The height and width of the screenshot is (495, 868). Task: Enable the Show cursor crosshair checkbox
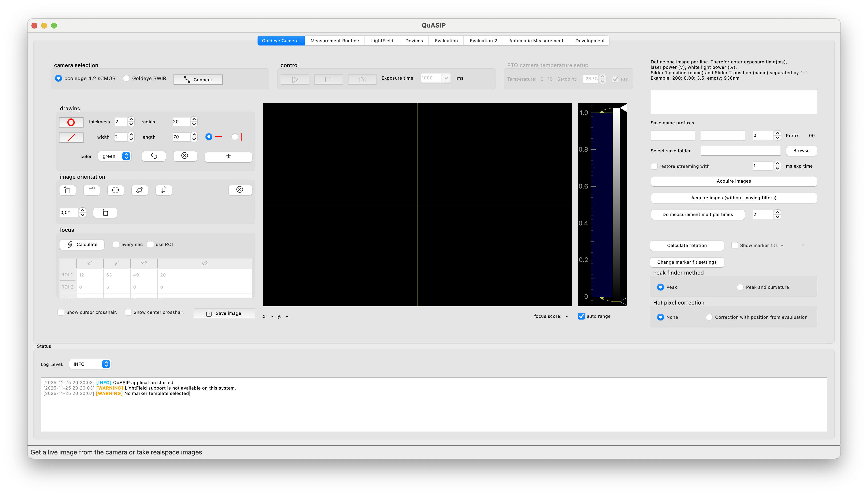pyautogui.click(x=61, y=312)
